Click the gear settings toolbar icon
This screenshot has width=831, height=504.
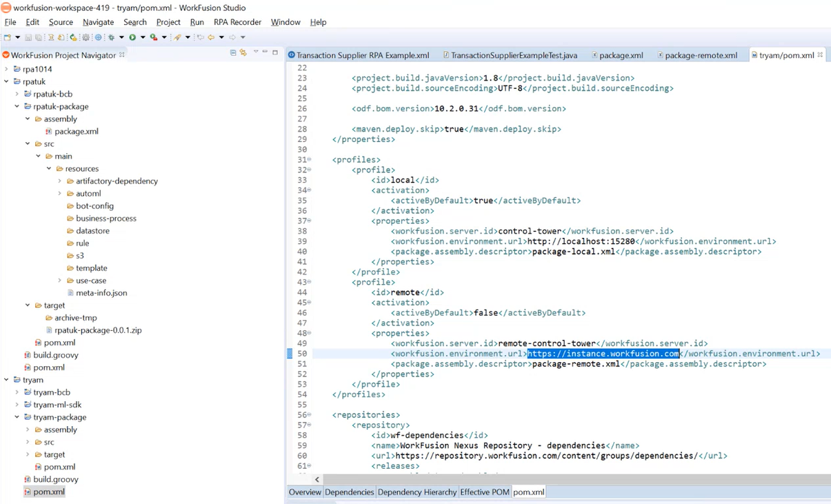[x=86, y=37]
